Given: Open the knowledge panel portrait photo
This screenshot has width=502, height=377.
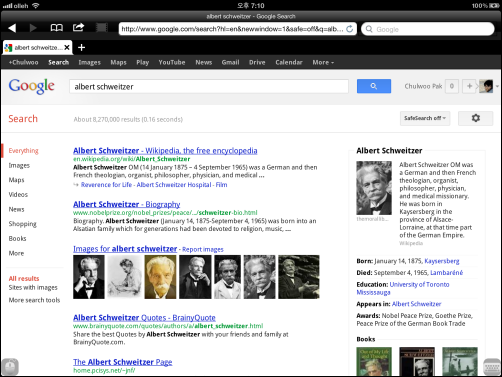Looking at the screenshot, I should (x=374, y=188).
